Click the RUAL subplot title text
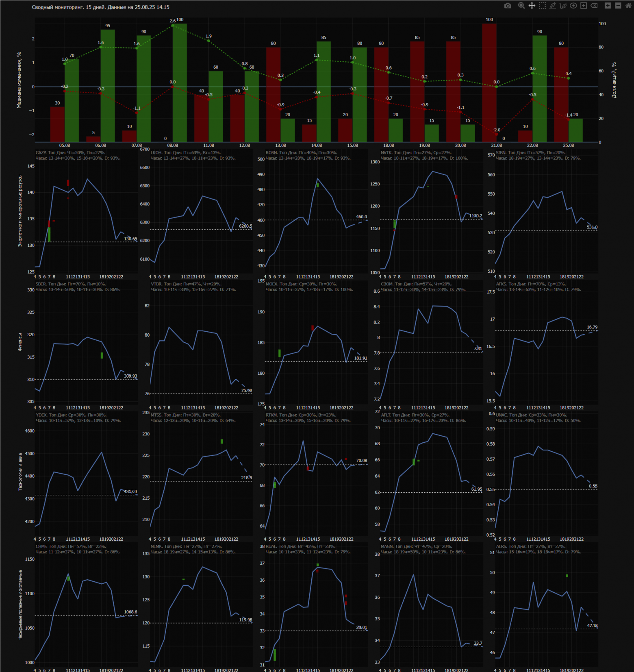 click(x=308, y=549)
